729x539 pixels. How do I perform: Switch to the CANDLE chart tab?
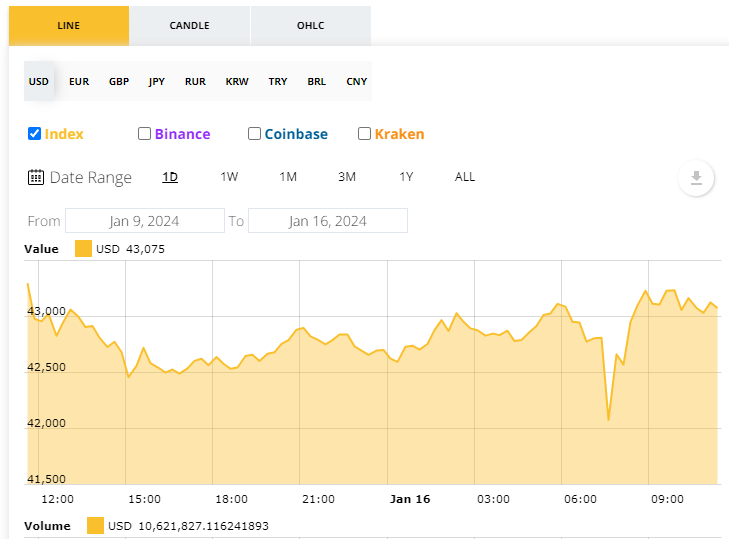point(190,25)
